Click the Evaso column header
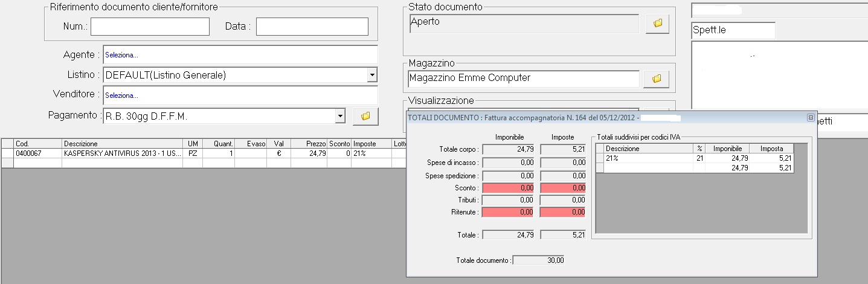Viewport: 868px width, 284px height. pos(251,144)
